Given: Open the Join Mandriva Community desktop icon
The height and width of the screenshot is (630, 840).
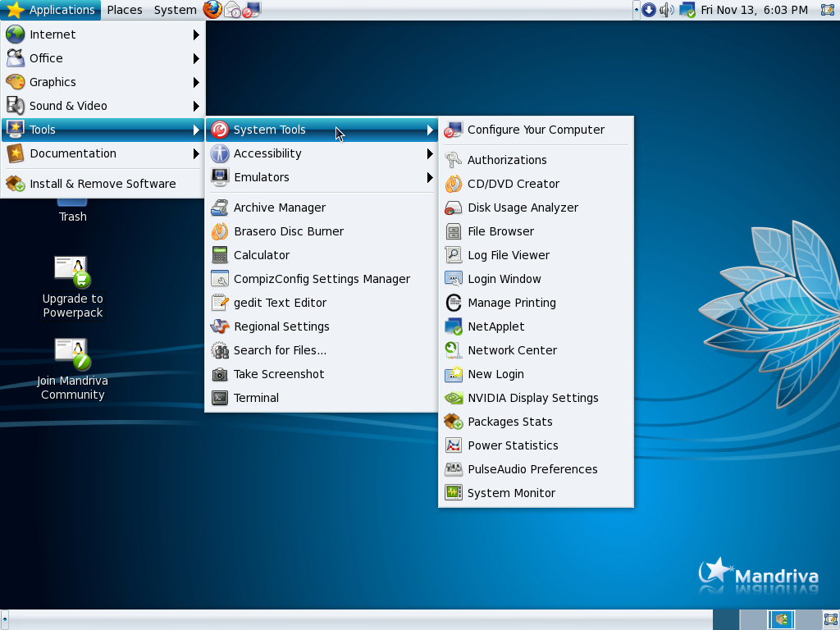Looking at the screenshot, I should pyautogui.click(x=72, y=370).
